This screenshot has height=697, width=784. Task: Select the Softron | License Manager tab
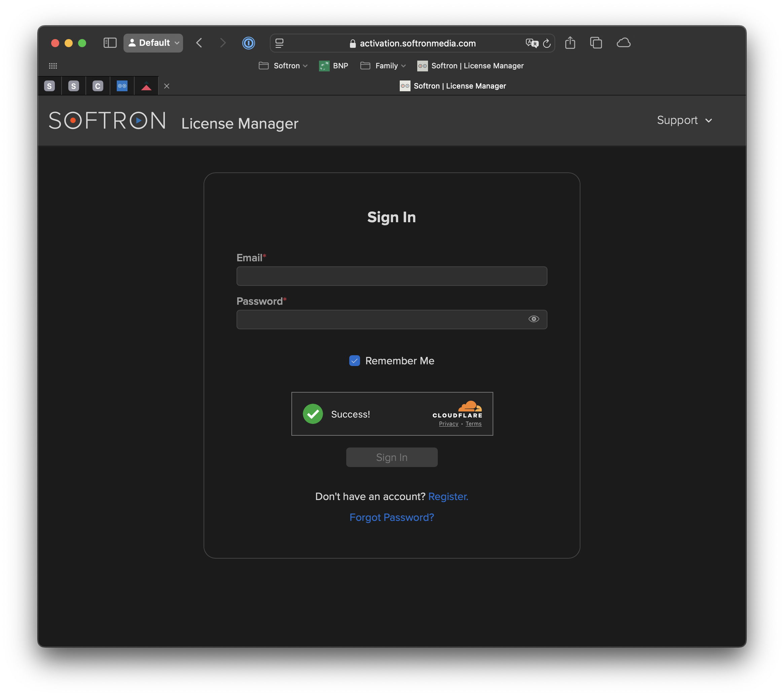click(453, 86)
